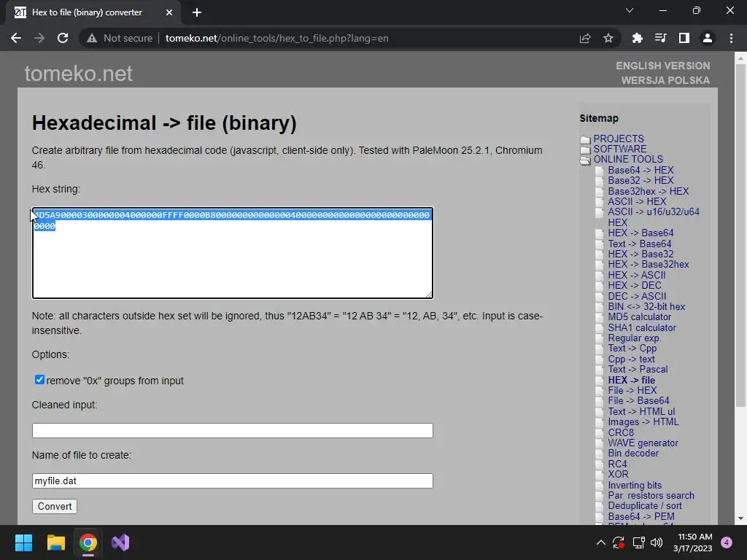
Task: Open the Deduplicate / sort link
Action: (x=645, y=506)
